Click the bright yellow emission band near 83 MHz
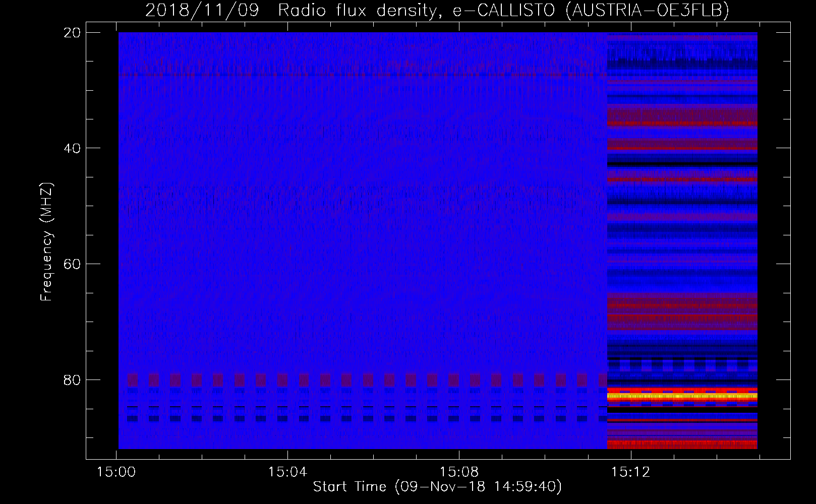 pos(682,397)
